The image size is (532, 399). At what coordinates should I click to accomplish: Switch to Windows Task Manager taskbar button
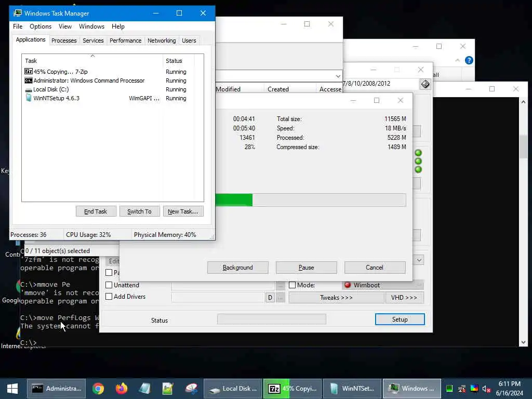pyautogui.click(x=412, y=389)
